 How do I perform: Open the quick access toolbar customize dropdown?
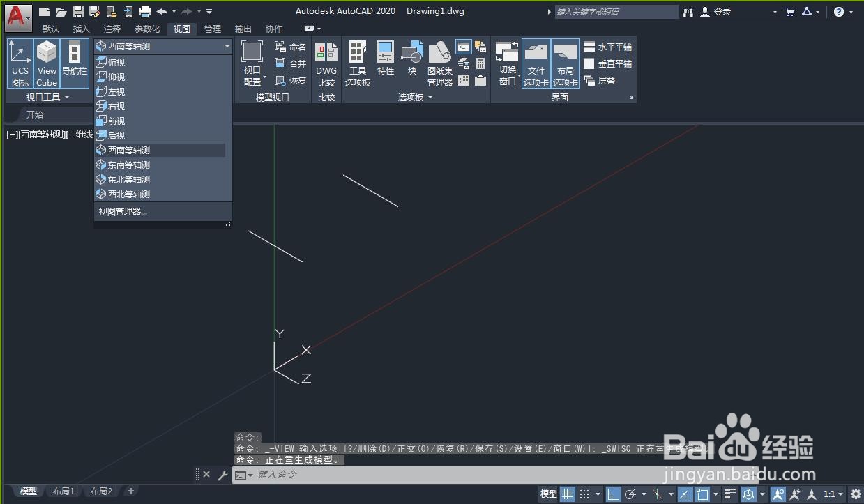point(209,12)
